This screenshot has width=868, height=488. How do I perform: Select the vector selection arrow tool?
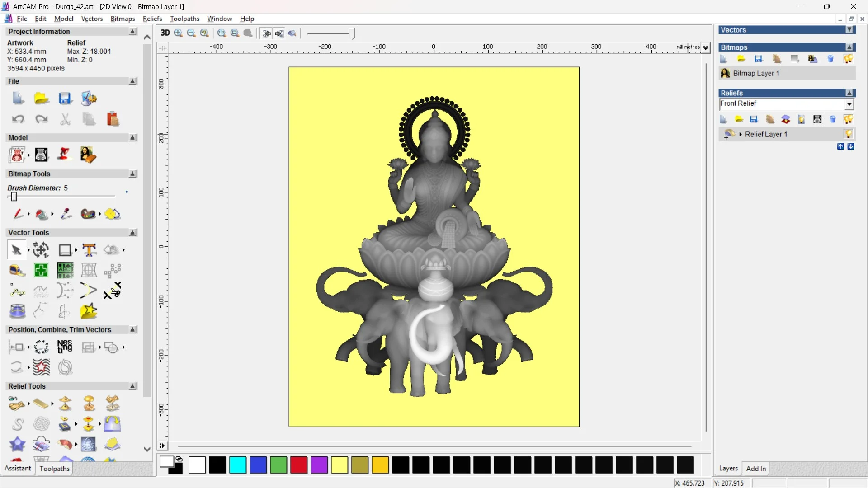(x=16, y=250)
